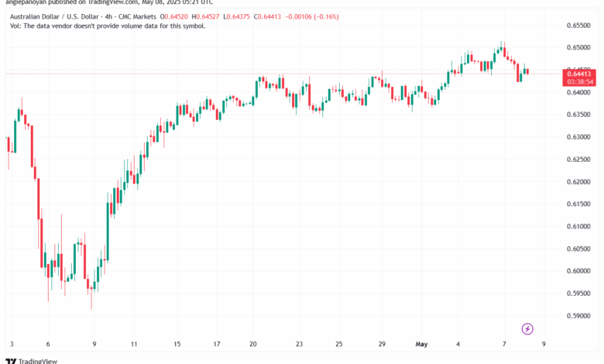
Task: Click the date 3 on time axis
Action: [12, 344]
